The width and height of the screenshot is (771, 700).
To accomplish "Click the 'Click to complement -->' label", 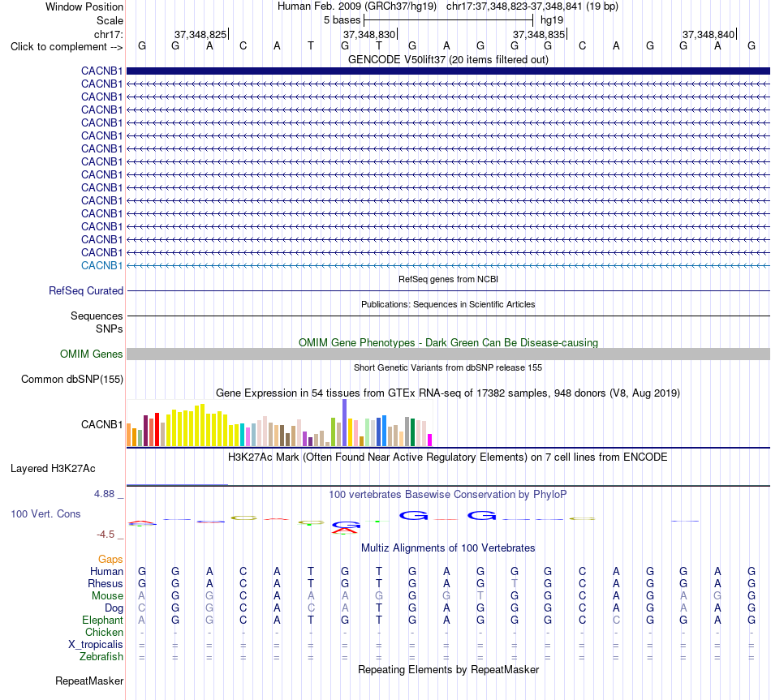I will click(x=67, y=47).
